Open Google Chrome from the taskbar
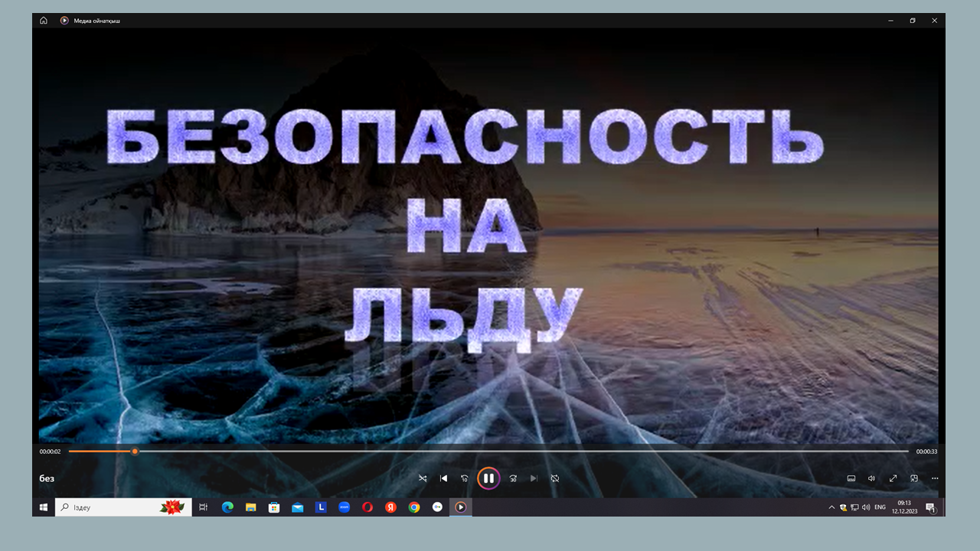 pos(414,507)
